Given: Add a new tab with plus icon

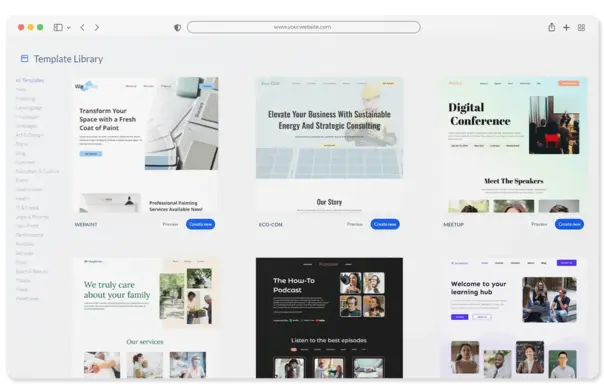Looking at the screenshot, I should pyautogui.click(x=566, y=27).
